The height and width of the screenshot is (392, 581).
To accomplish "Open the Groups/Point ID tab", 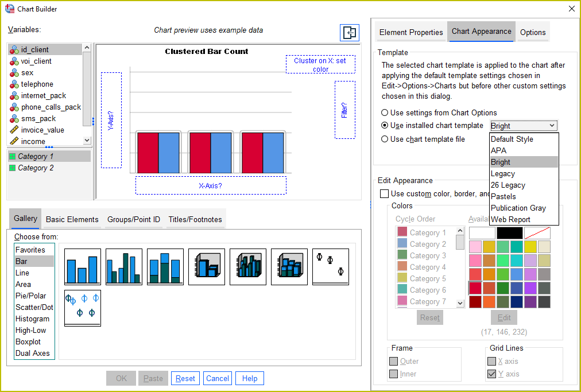I will point(134,219).
